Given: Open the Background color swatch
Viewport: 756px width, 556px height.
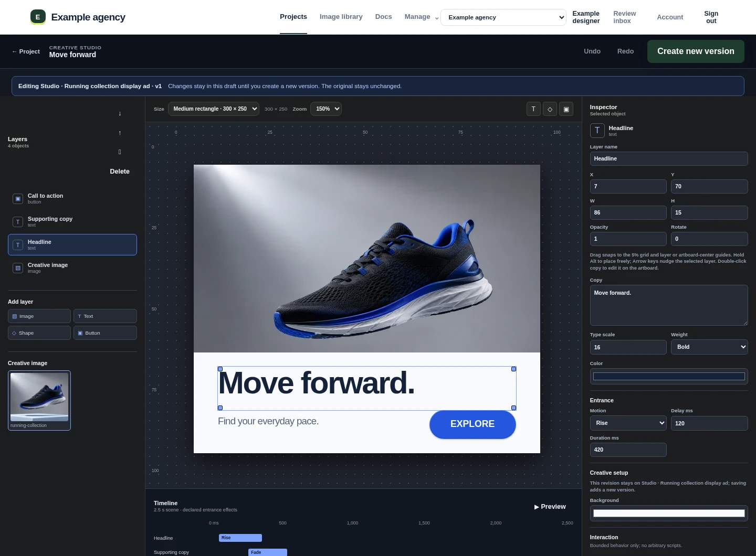Looking at the screenshot, I should 669,513.
